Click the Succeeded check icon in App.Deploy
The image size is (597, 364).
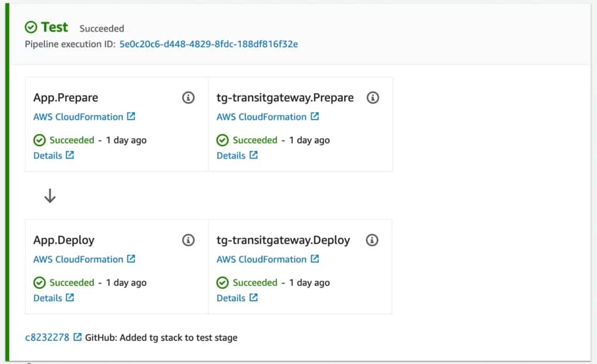(x=39, y=282)
